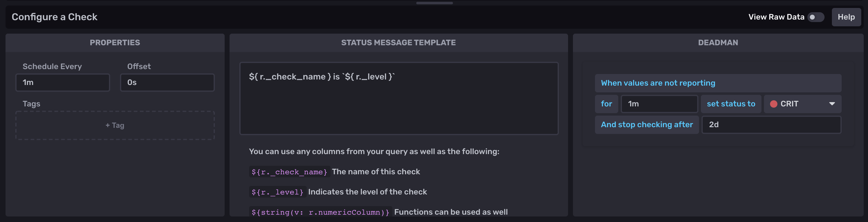
Task: Toggle the View Raw Data switch
Action: point(816,17)
